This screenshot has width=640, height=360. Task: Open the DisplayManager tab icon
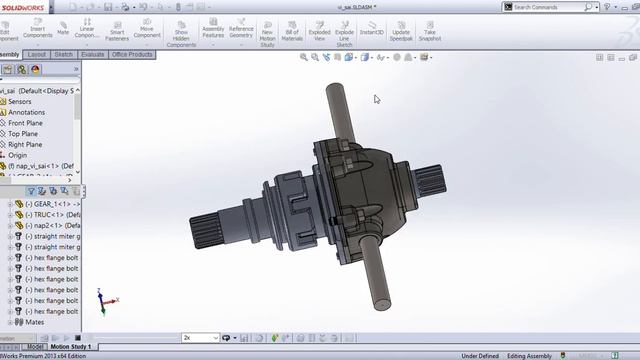[36, 69]
